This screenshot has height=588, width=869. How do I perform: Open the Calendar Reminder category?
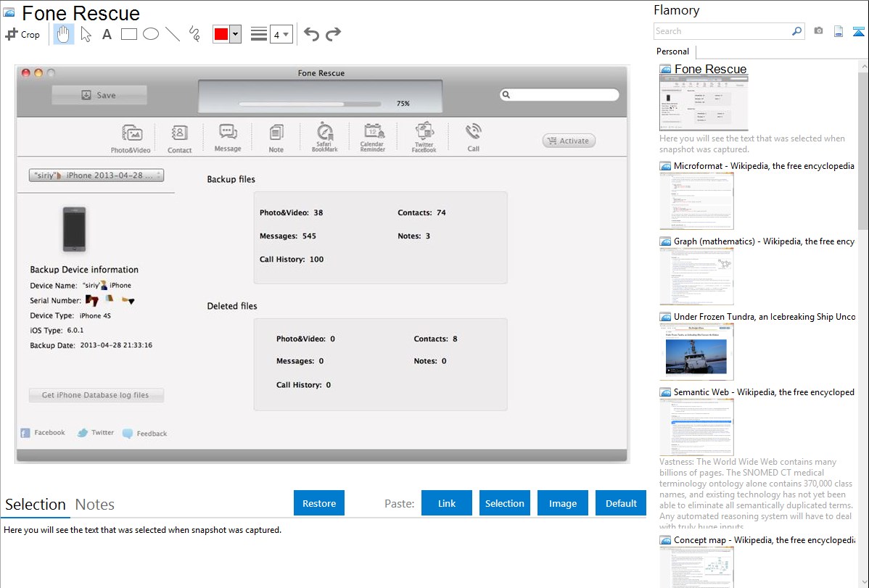point(372,137)
